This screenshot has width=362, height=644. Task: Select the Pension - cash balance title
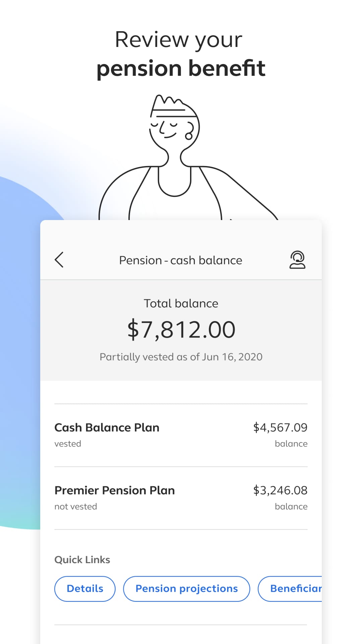[181, 260]
